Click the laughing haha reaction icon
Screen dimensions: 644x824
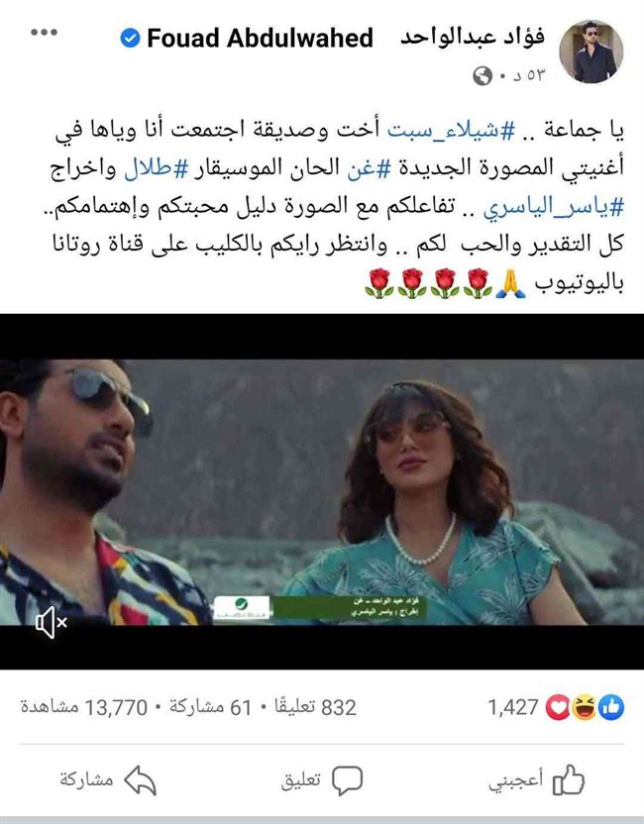pos(585,707)
